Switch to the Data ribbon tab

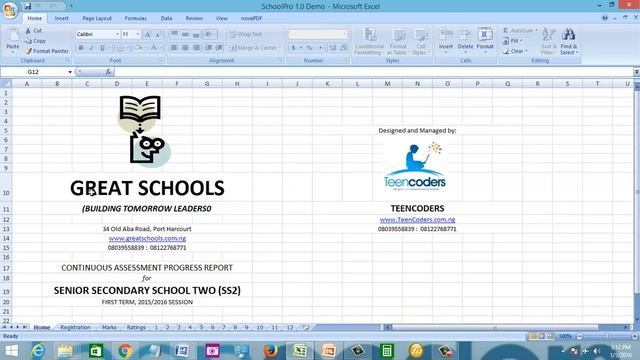pyautogui.click(x=166, y=18)
